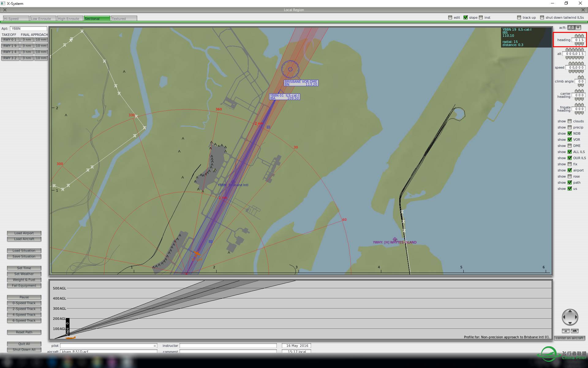Image resolution: width=588 pixels, height=368 pixels.
Task: Click the Apt airport code field
Action: pos(28,29)
